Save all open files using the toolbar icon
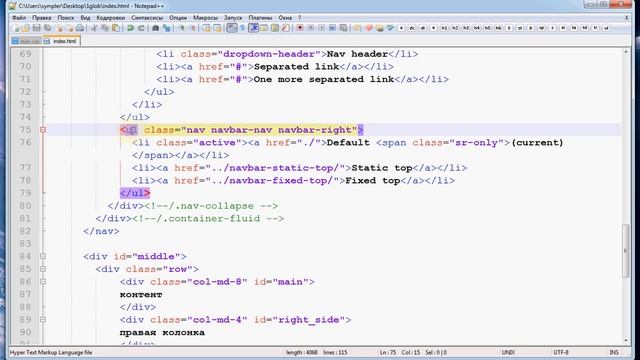Viewport: 640px width, 360px height. (x=47, y=28)
